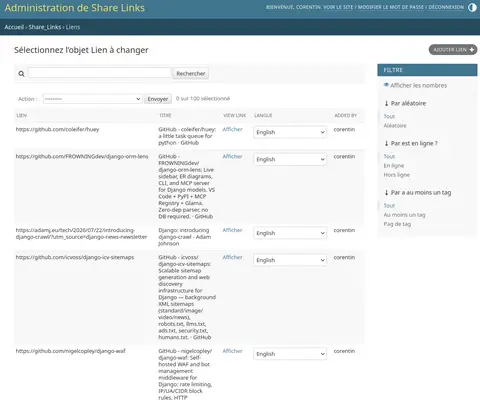
Task: Select Tout under Par a au moins un tag
Action: (x=389, y=206)
